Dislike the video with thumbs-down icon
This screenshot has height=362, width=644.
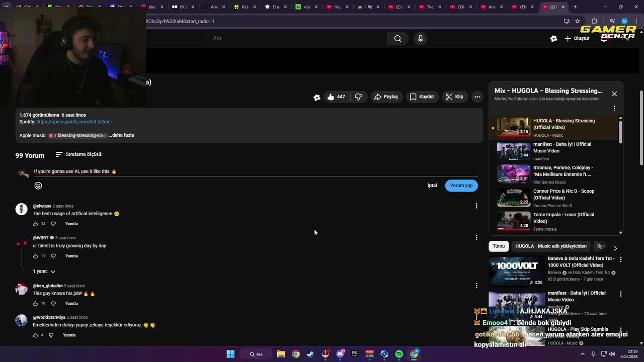(x=358, y=97)
